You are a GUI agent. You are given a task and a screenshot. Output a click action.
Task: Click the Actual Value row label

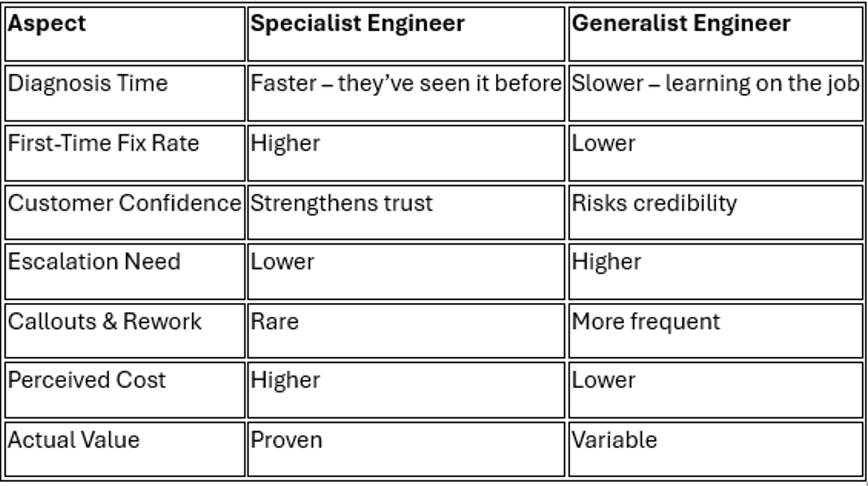[125, 449]
